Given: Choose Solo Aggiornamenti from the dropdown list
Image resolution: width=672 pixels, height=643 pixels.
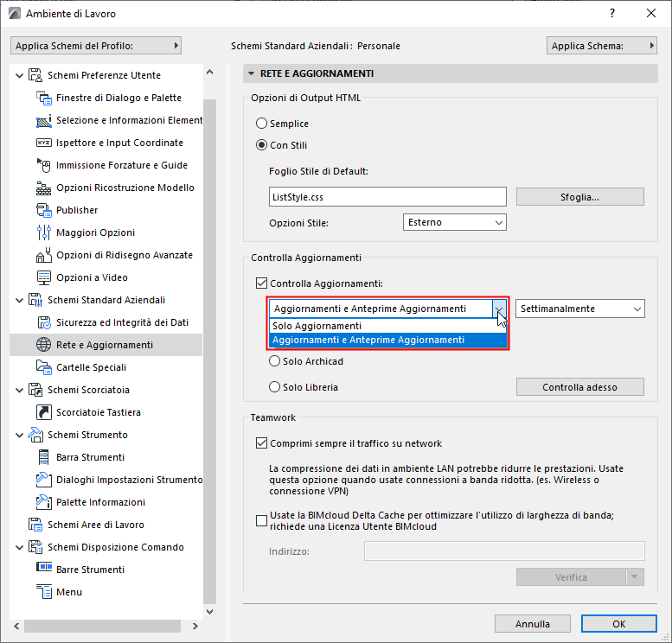Looking at the screenshot, I should coord(387,326).
